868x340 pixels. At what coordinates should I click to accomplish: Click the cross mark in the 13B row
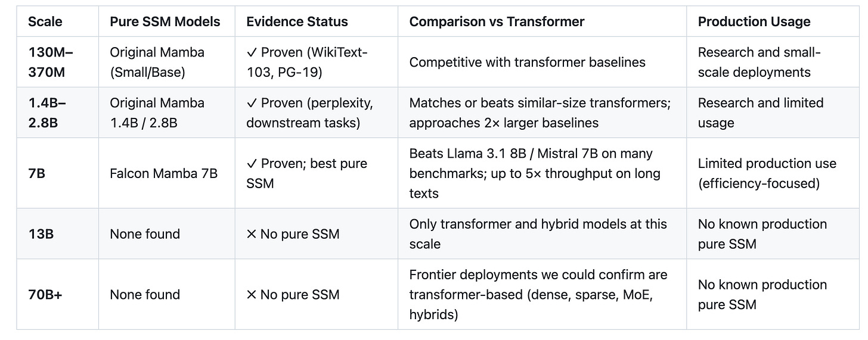click(x=251, y=234)
